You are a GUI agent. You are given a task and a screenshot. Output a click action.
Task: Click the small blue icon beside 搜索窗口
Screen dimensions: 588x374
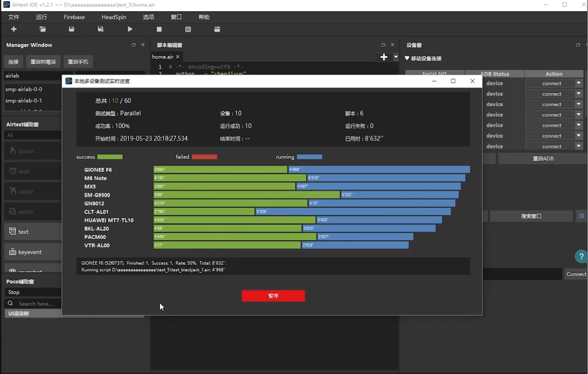[582, 216]
